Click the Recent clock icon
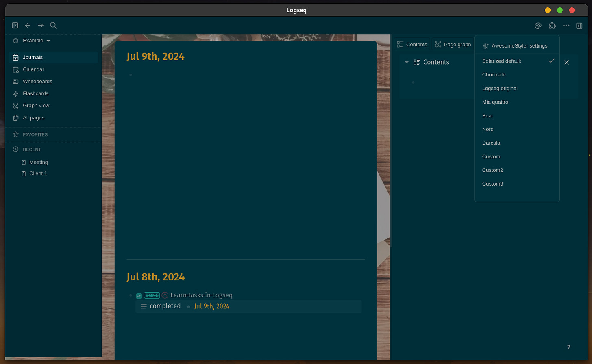 (x=16, y=149)
